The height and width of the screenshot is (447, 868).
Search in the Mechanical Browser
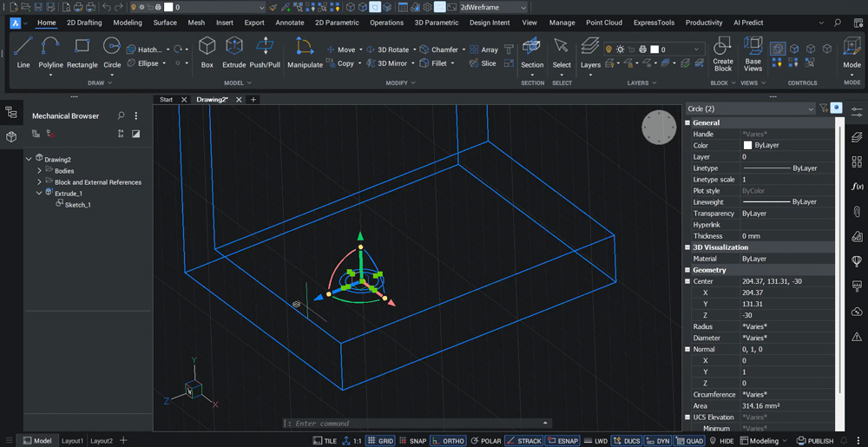tap(122, 115)
